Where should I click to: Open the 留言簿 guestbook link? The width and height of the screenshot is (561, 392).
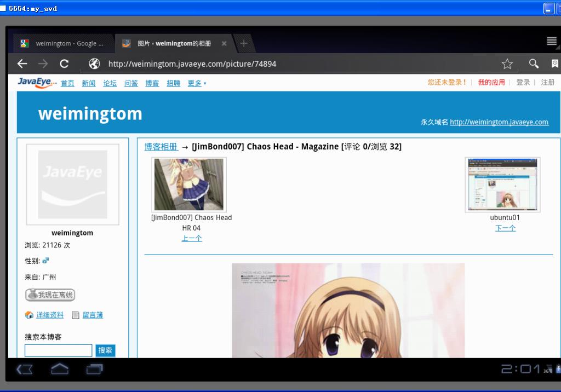coord(93,315)
